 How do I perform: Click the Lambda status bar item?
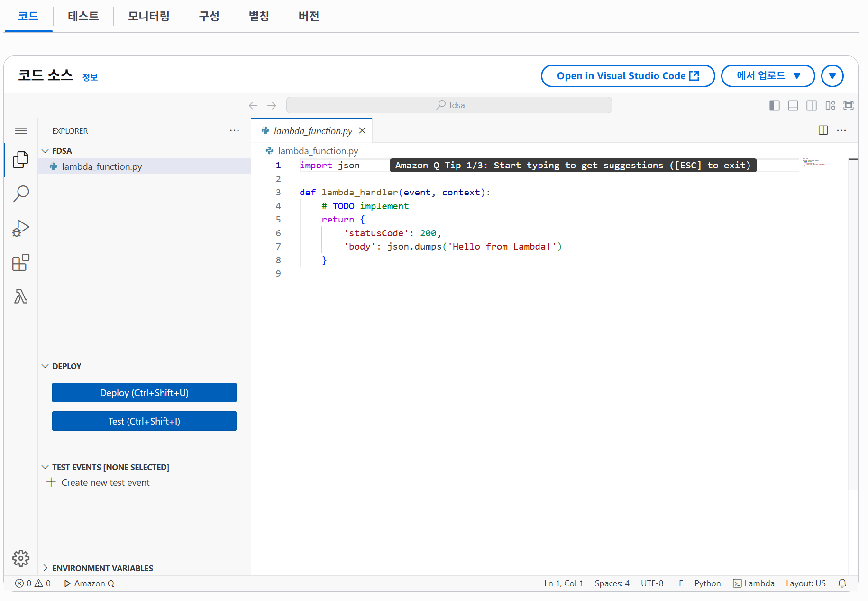click(754, 583)
